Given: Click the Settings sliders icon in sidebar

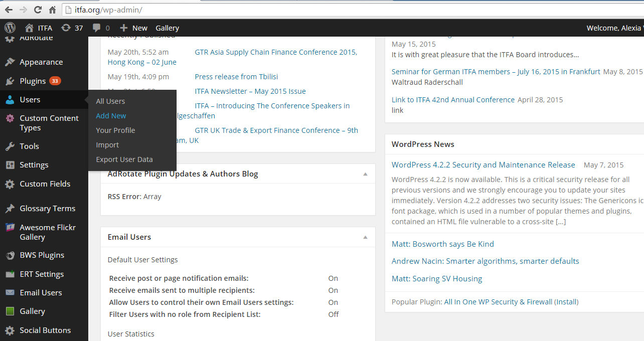Looking at the screenshot, I should click(x=10, y=165).
